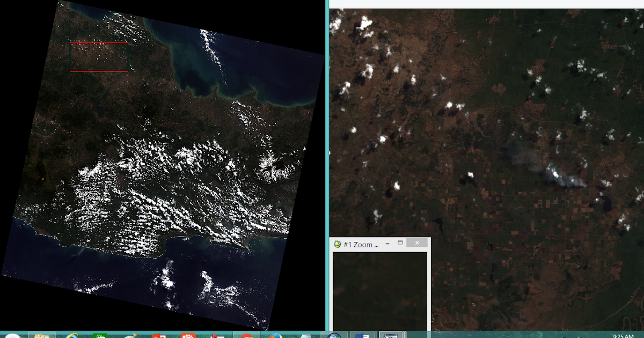Image resolution: width=644 pixels, height=338 pixels.
Task: Minimize the #1 Zoom window
Action: click(x=387, y=243)
